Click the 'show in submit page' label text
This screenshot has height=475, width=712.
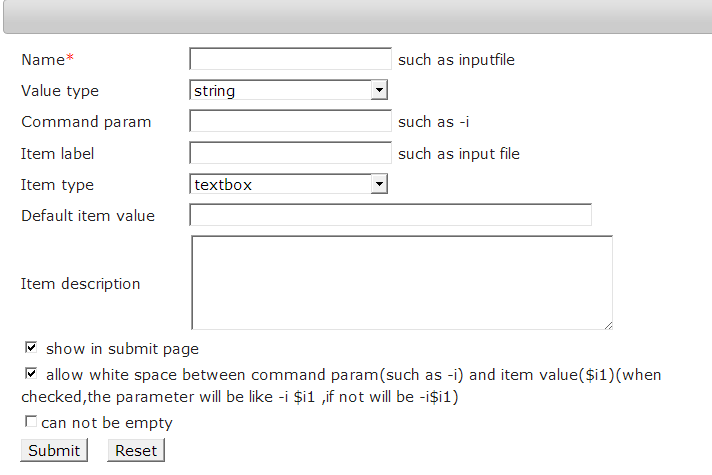click(122, 349)
